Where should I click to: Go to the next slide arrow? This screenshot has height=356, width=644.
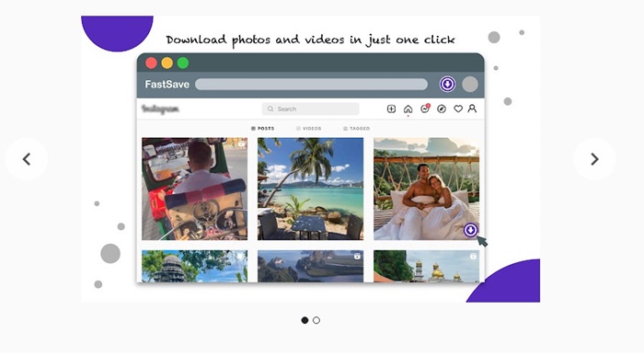pyautogui.click(x=594, y=159)
